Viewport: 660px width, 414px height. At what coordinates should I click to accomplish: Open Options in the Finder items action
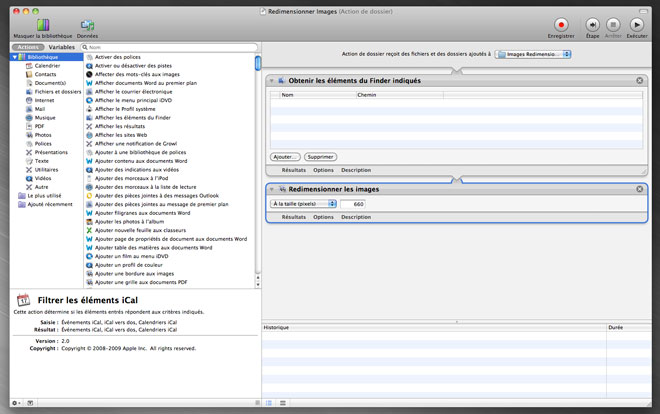(323, 170)
